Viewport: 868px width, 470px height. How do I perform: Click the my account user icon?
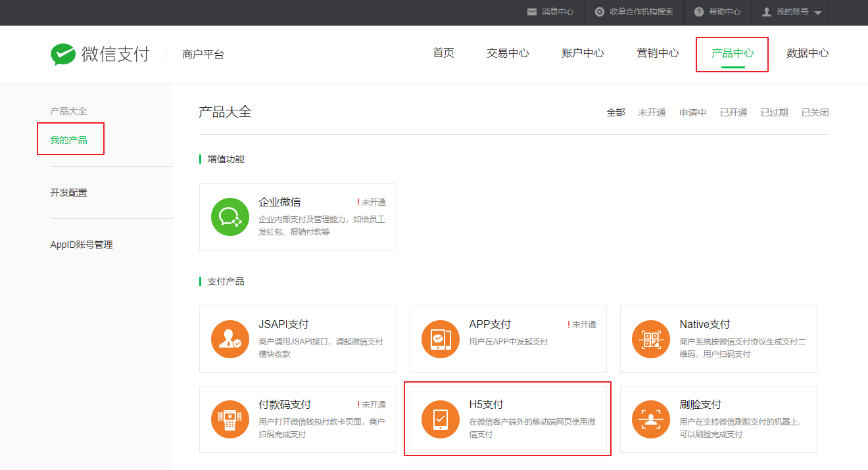766,12
